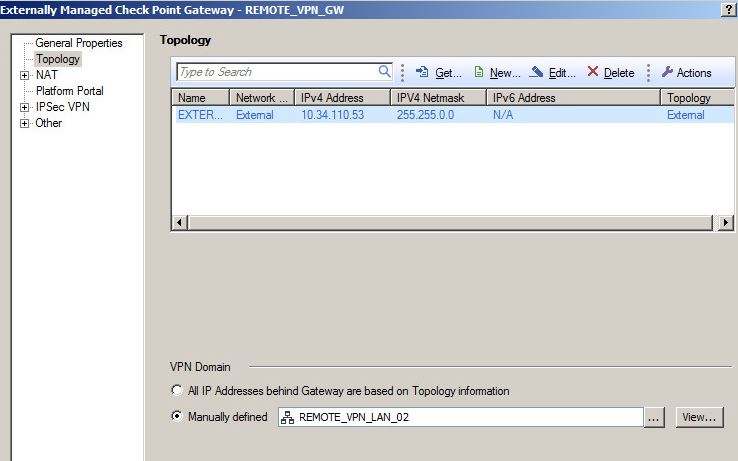The height and width of the screenshot is (461, 738).
Task: Sort by the IPv6 Address column header
Action: click(x=573, y=97)
